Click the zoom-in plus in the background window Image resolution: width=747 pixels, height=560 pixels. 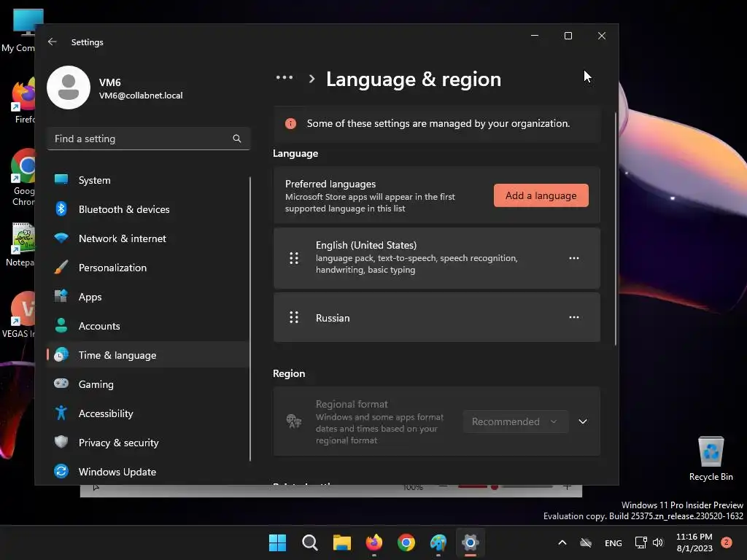click(x=567, y=486)
